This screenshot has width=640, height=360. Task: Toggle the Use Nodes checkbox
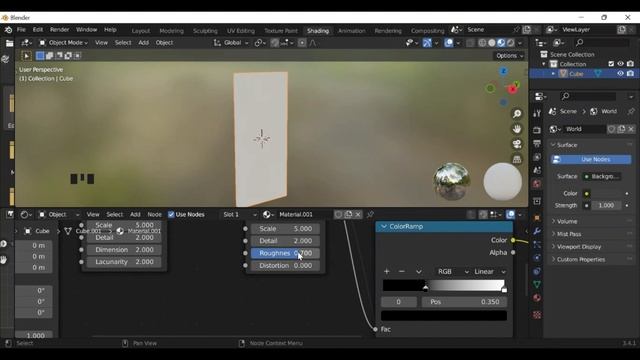tap(171, 214)
